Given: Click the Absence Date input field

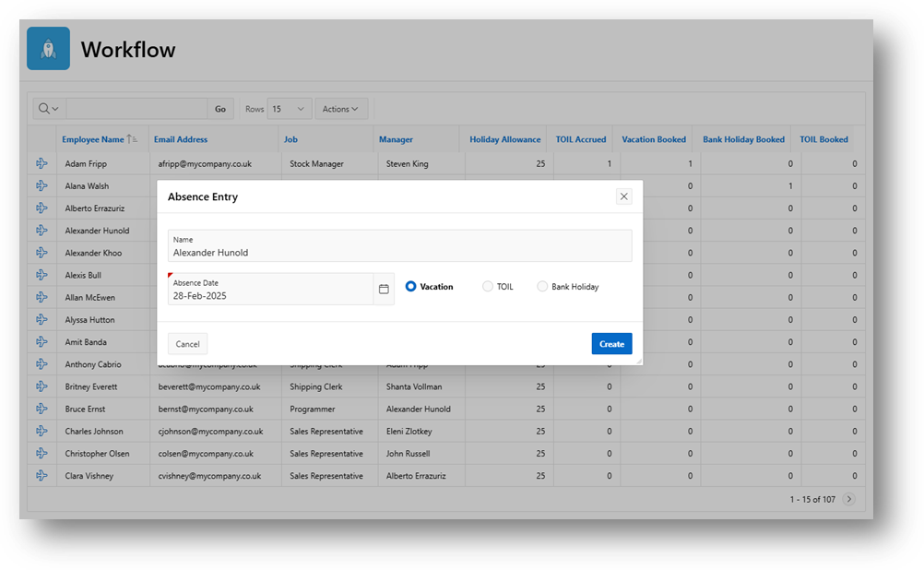Looking at the screenshot, I should [x=270, y=289].
